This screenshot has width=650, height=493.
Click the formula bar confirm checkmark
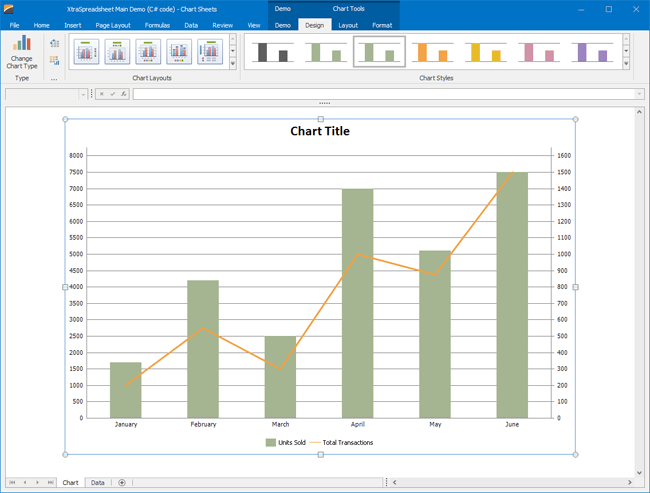click(112, 94)
